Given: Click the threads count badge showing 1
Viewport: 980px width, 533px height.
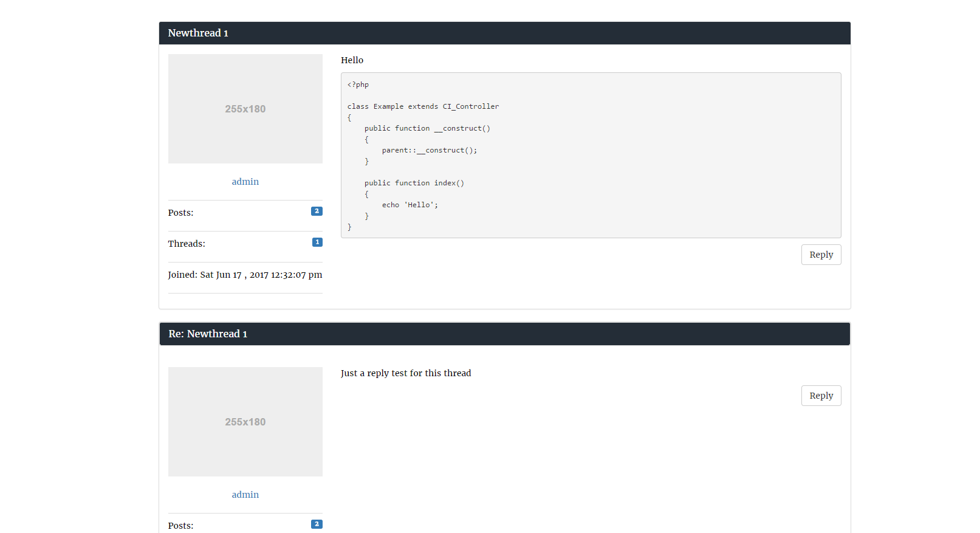Looking at the screenshot, I should (317, 242).
